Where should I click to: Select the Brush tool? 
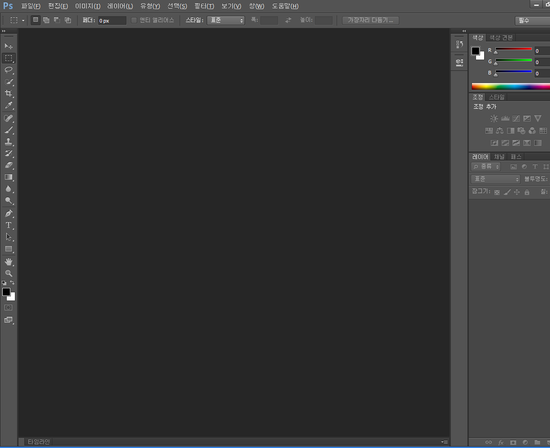(x=8, y=130)
